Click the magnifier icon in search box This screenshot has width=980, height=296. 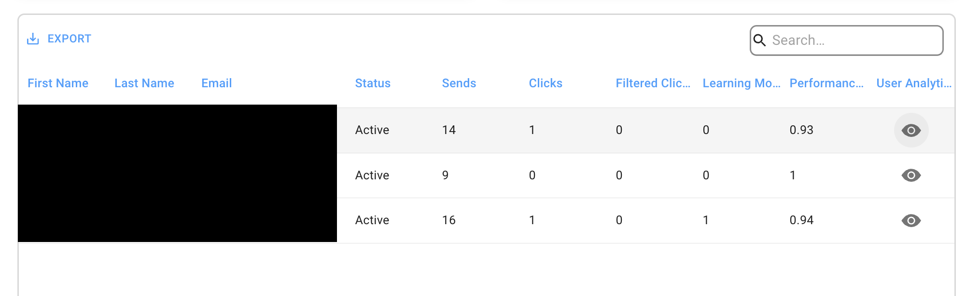click(760, 40)
